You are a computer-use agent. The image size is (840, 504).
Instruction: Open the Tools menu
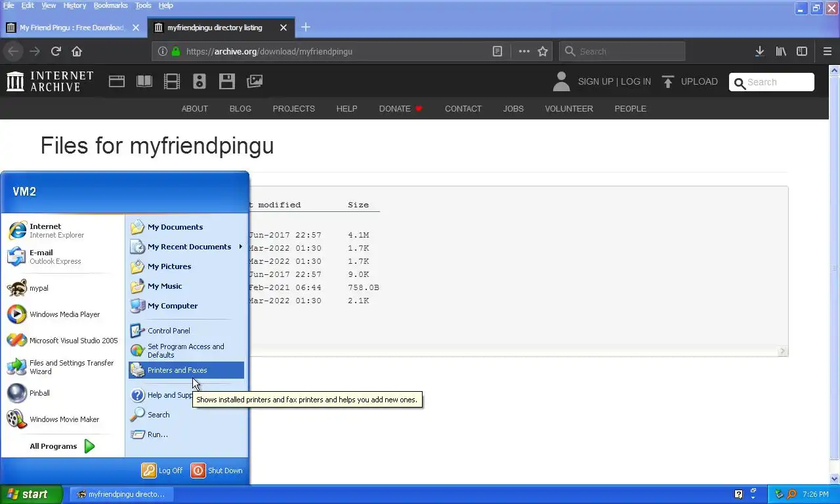pos(143,5)
